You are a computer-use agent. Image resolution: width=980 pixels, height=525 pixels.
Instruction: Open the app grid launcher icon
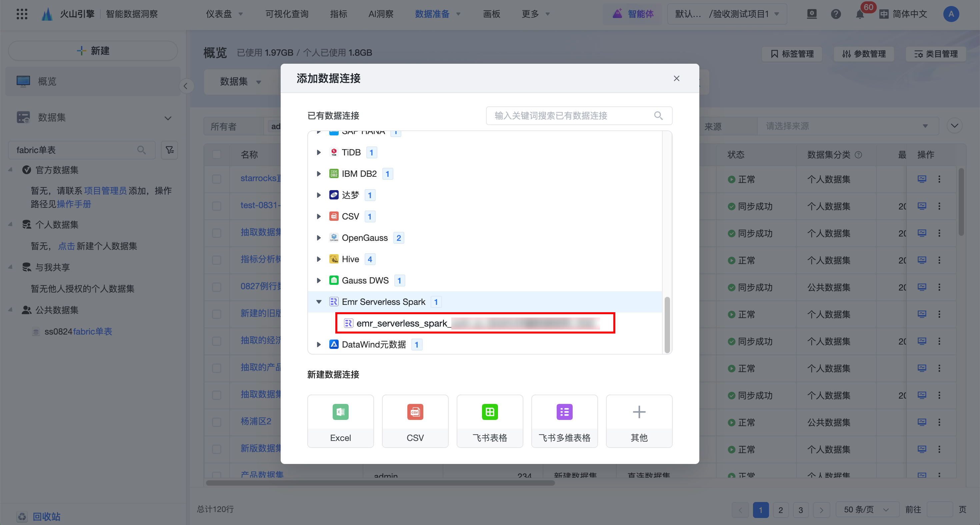click(x=22, y=14)
